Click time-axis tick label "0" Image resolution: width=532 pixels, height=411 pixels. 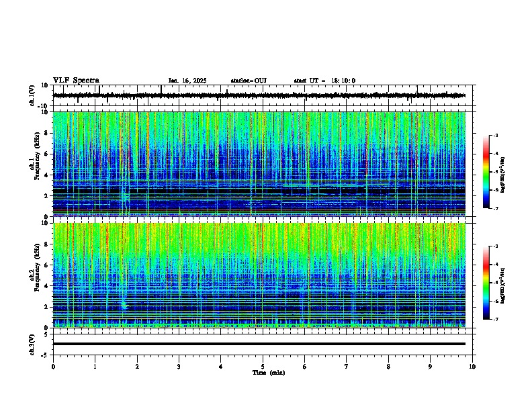click(x=53, y=367)
